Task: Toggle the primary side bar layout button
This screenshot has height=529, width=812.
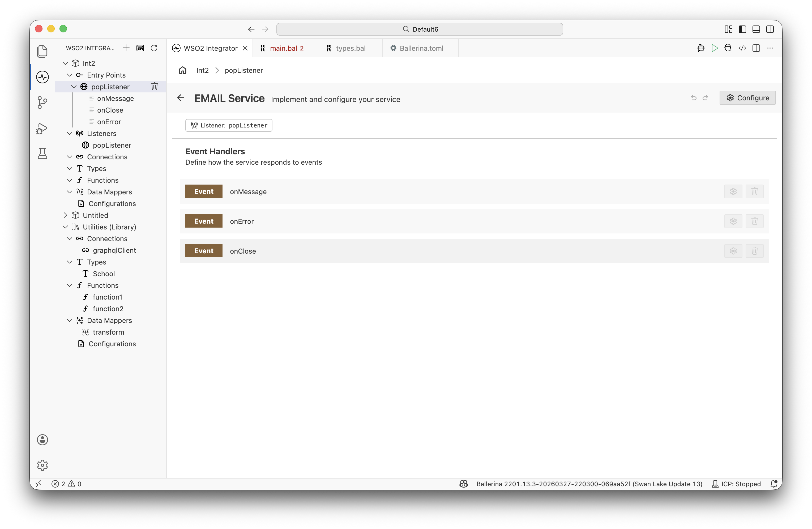Action: pos(742,29)
